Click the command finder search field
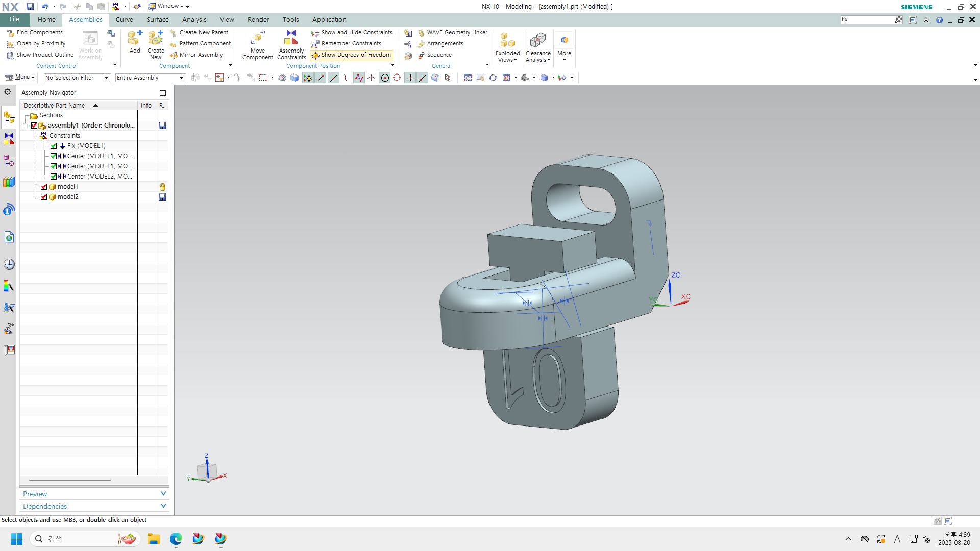The height and width of the screenshot is (551, 980). (867, 20)
